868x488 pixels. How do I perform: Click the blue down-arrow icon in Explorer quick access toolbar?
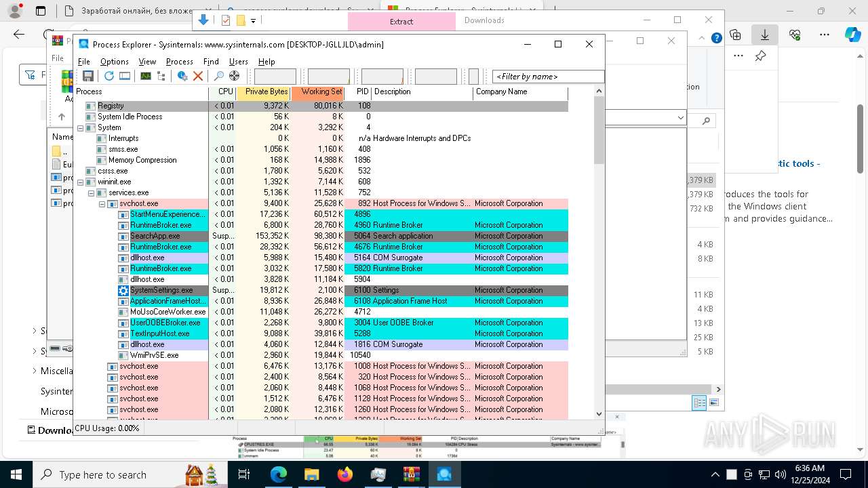coord(203,20)
